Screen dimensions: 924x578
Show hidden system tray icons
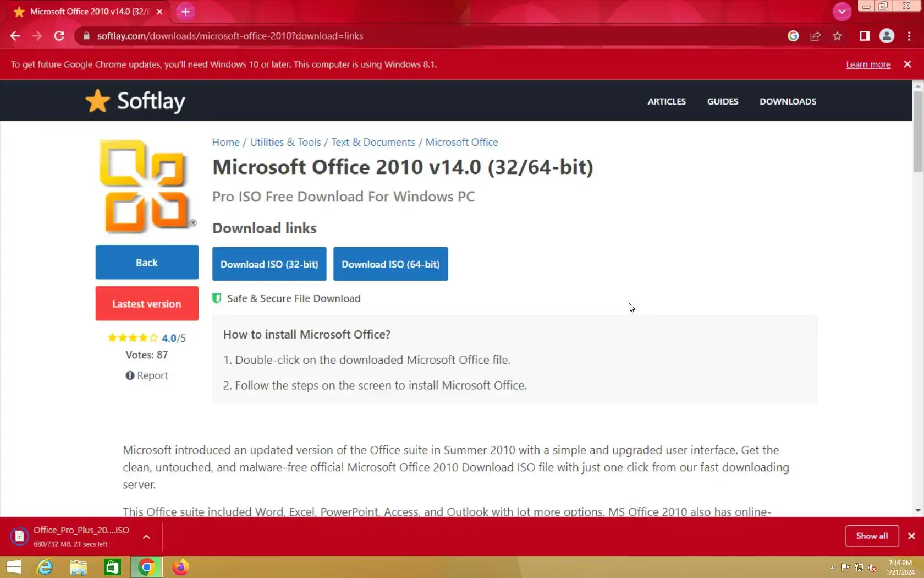pos(832,568)
